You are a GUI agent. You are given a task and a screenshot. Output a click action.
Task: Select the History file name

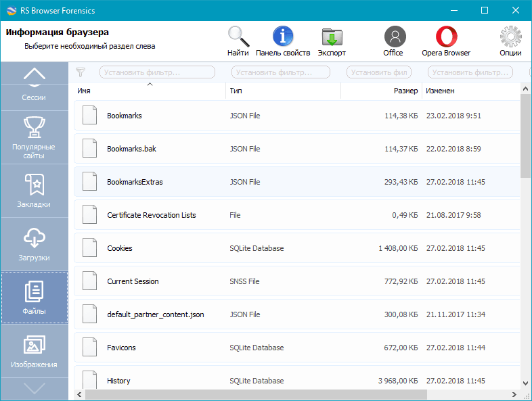(118, 381)
